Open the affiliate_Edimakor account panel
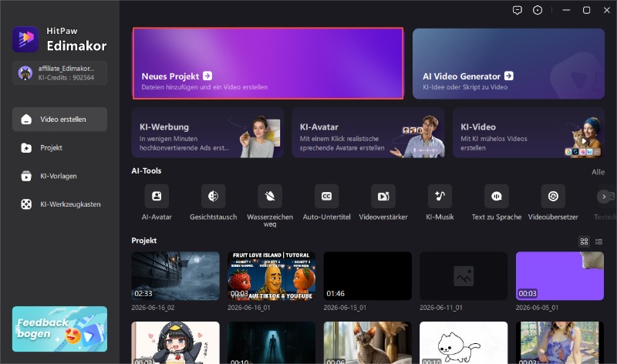The image size is (617, 364). coord(59,72)
